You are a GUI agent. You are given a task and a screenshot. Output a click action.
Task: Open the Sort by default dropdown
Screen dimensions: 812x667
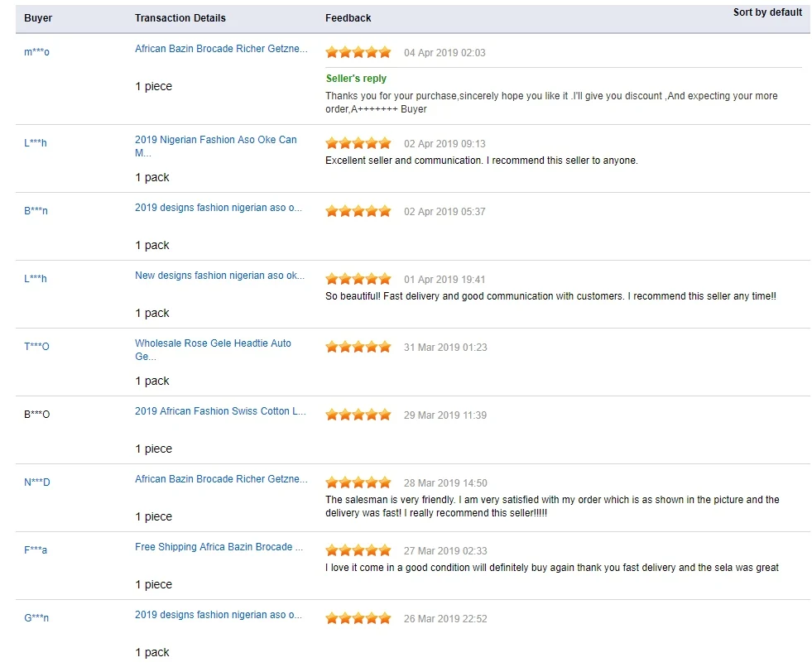[767, 12]
